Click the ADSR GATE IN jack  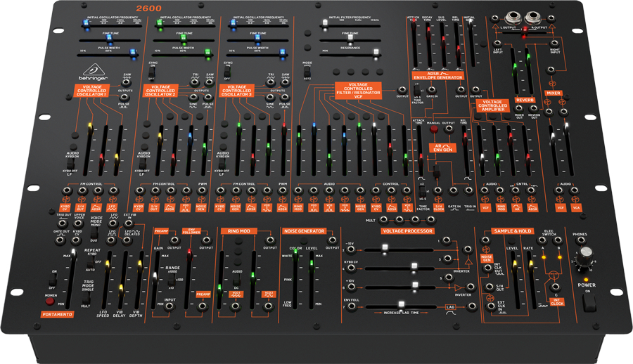click(x=432, y=89)
